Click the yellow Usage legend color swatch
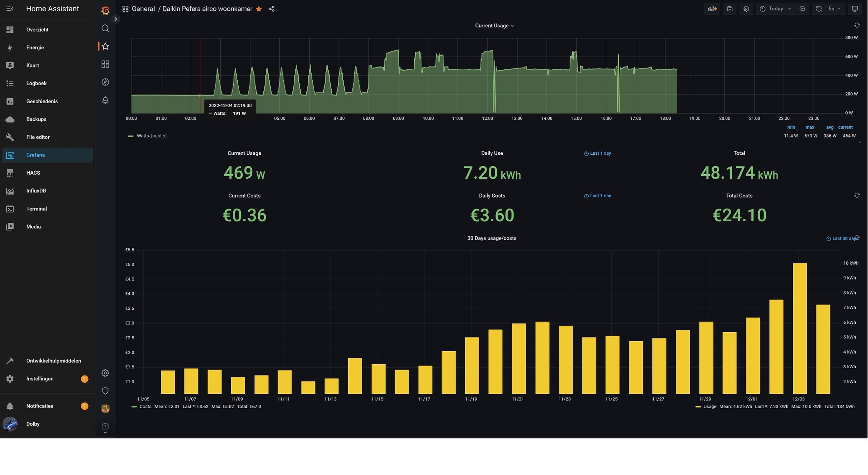 tap(698, 406)
